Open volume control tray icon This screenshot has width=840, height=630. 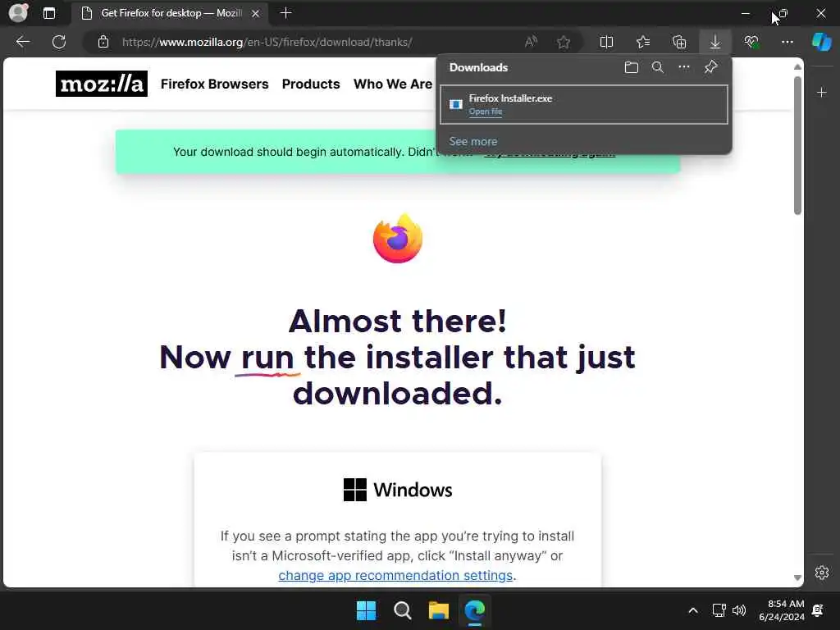[x=739, y=610]
